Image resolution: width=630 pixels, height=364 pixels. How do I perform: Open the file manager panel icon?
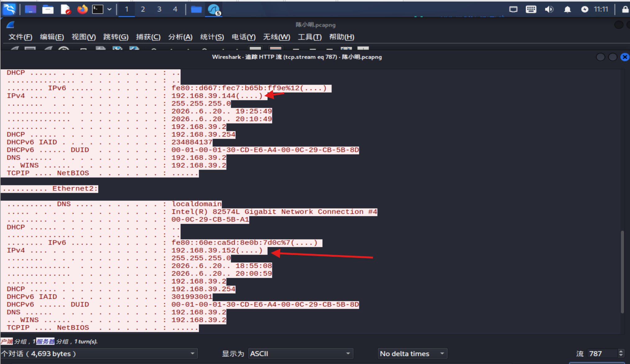pyautogui.click(x=48, y=9)
